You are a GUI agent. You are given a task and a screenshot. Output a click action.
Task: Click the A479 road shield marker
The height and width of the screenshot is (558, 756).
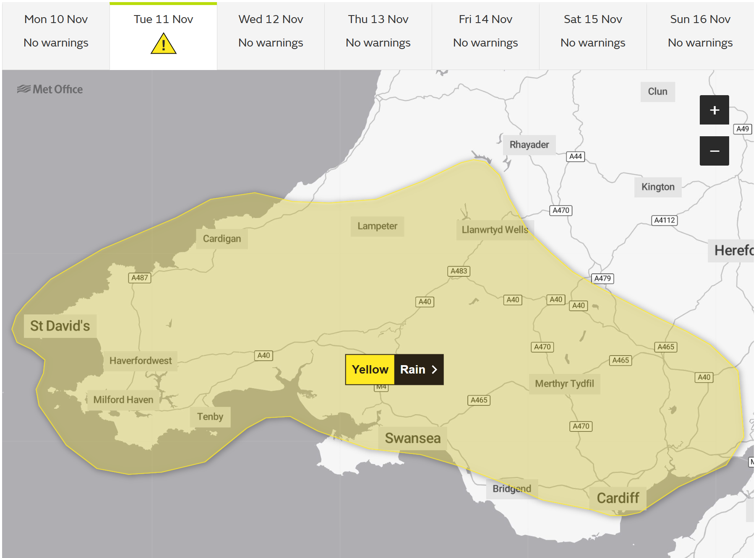pos(602,278)
